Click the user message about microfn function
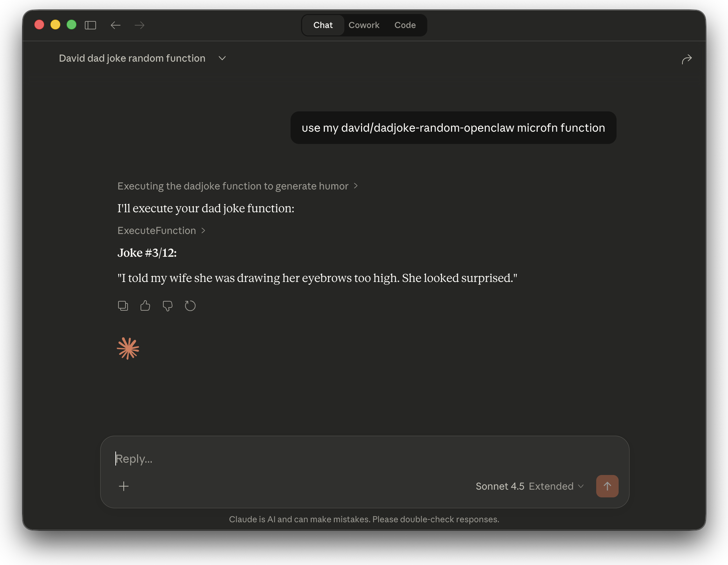 pos(453,128)
